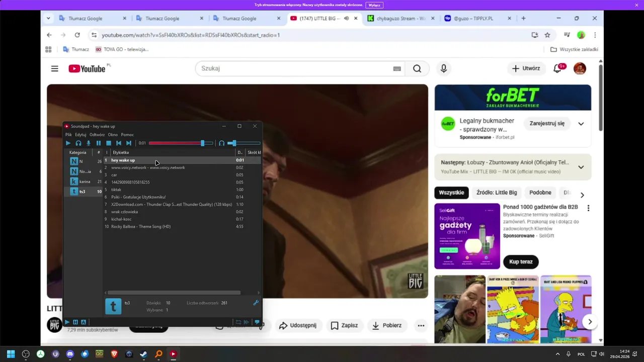The width and height of the screenshot is (644, 362).
Task: Open YouTube notifications bell
Action: 557,68
